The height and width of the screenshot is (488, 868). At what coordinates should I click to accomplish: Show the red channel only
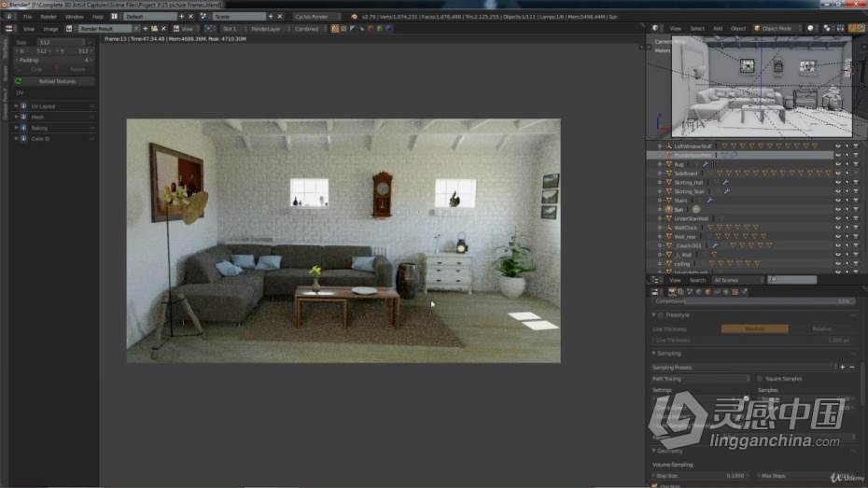point(371,29)
